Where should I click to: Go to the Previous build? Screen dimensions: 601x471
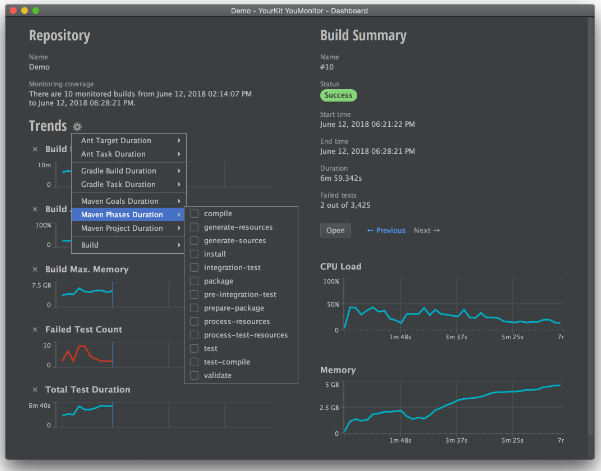[386, 230]
